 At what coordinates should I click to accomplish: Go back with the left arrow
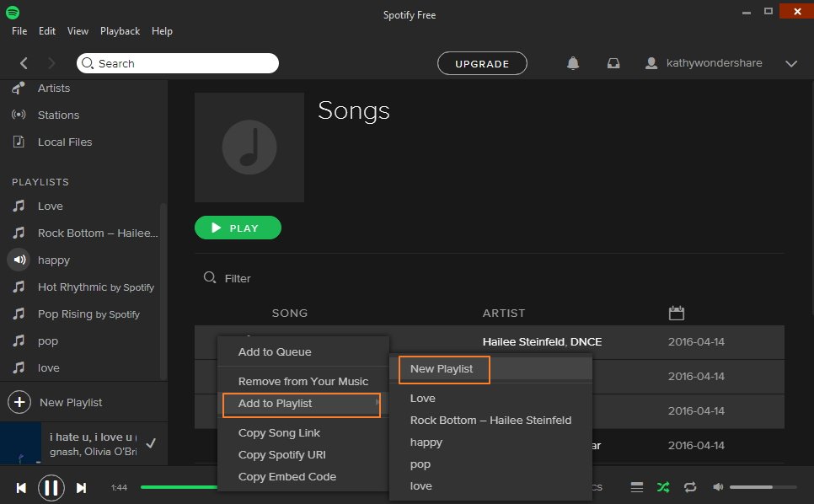tap(24, 63)
